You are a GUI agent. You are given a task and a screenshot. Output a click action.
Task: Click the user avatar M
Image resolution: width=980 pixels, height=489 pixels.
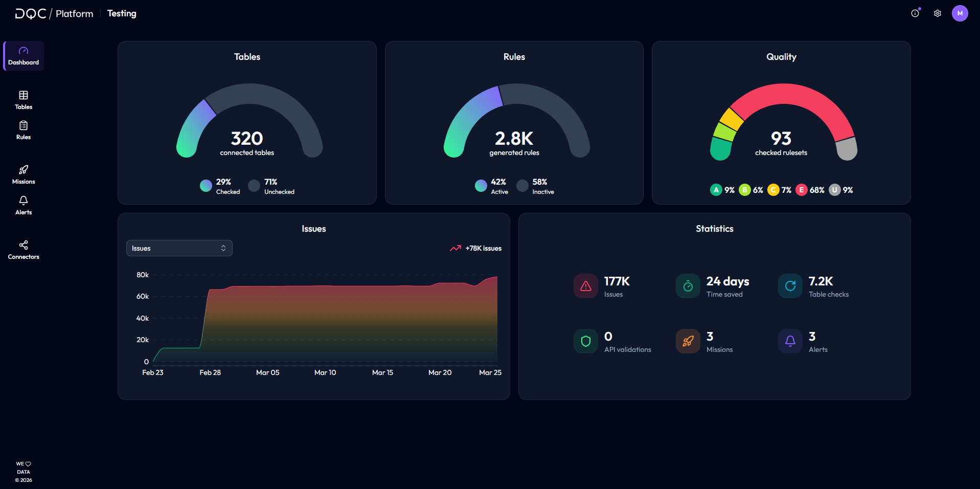pos(960,13)
